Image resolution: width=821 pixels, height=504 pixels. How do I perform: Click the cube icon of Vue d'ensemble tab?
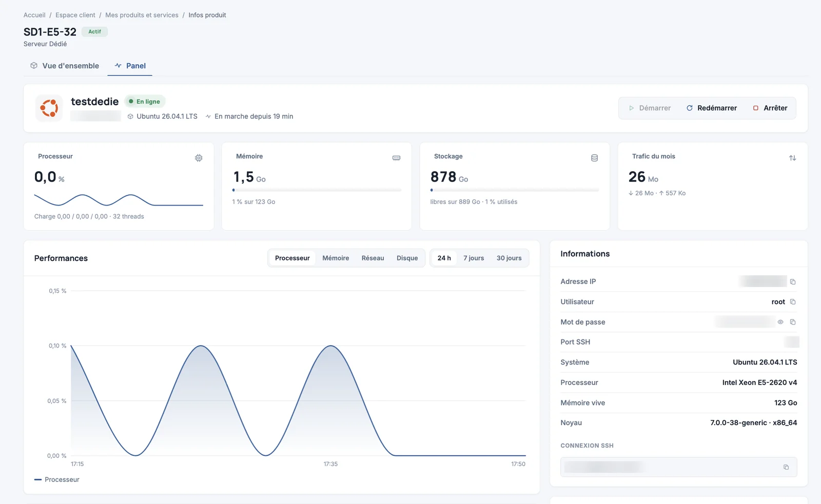tap(34, 66)
